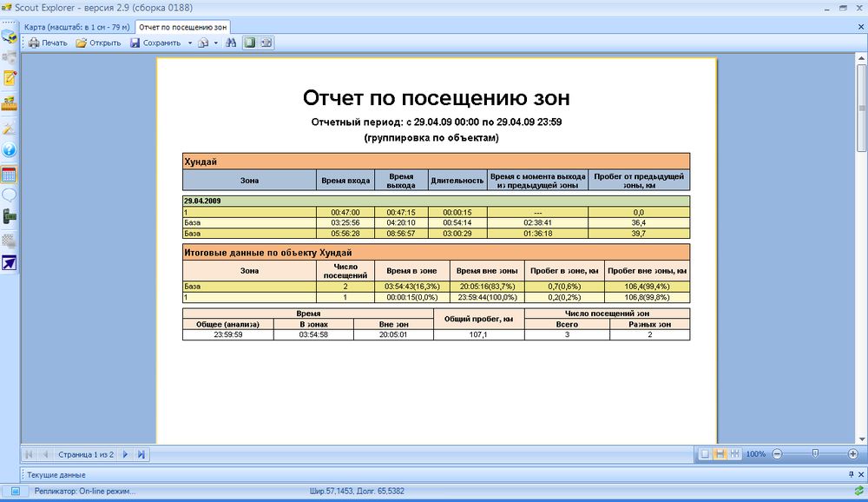Go to the next report page

click(x=125, y=454)
